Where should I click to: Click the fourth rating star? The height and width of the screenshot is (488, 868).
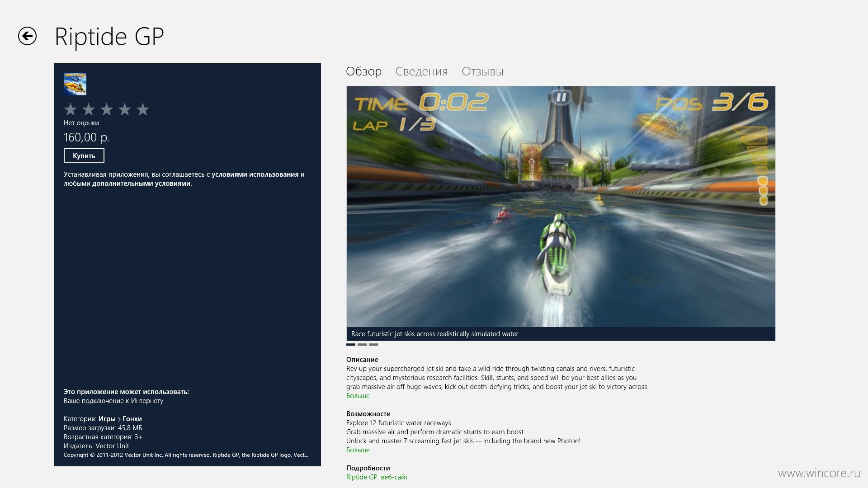[125, 109]
